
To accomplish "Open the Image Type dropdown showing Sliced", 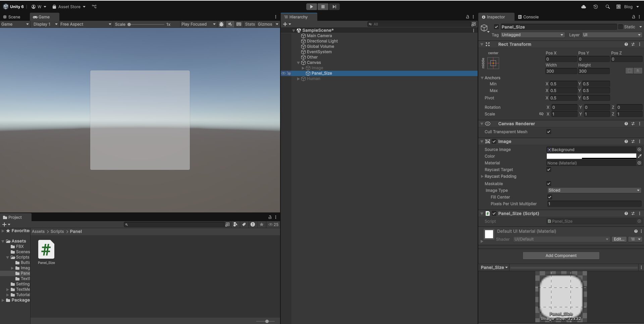I will (594, 190).
